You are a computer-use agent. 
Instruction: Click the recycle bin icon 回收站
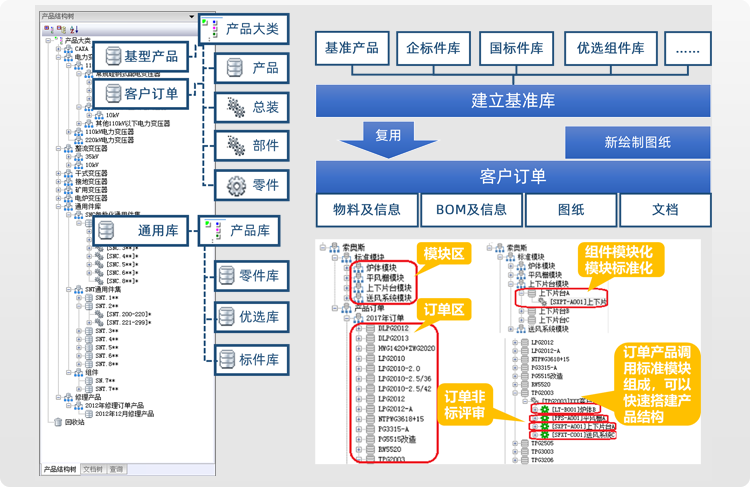(x=57, y=422)
